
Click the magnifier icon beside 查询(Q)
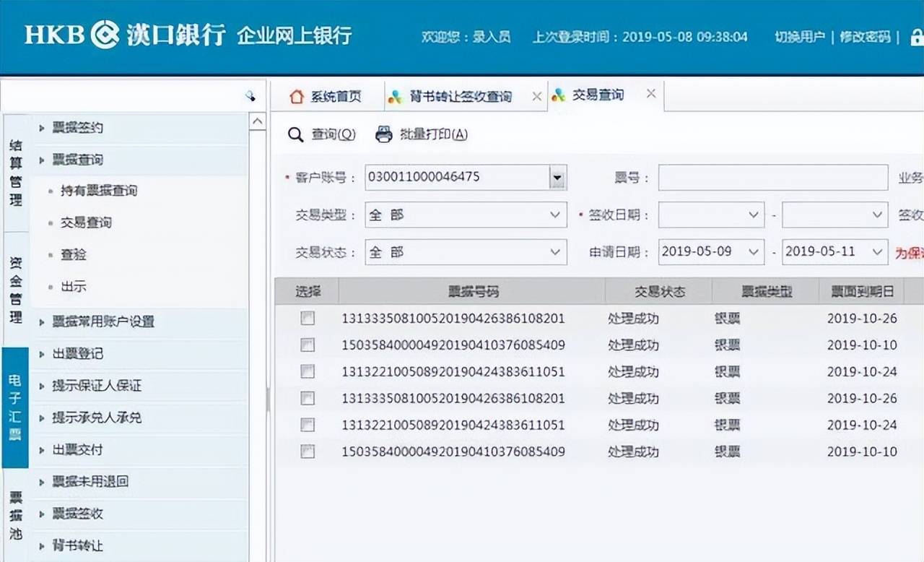(295, 134)
